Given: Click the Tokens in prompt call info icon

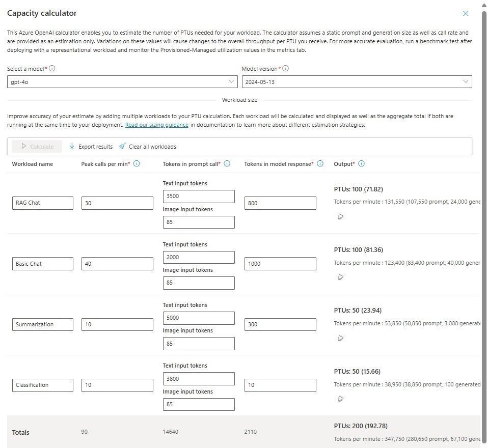Looking at the screenshot, I should [227, 164].
